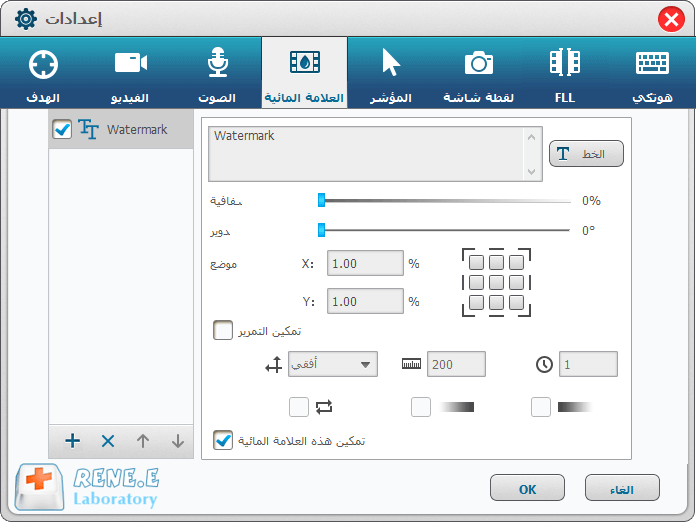This screenshot has width=696, height=522.
Task: Click the scroll distance field showing 200
Action: coord(456,364)
